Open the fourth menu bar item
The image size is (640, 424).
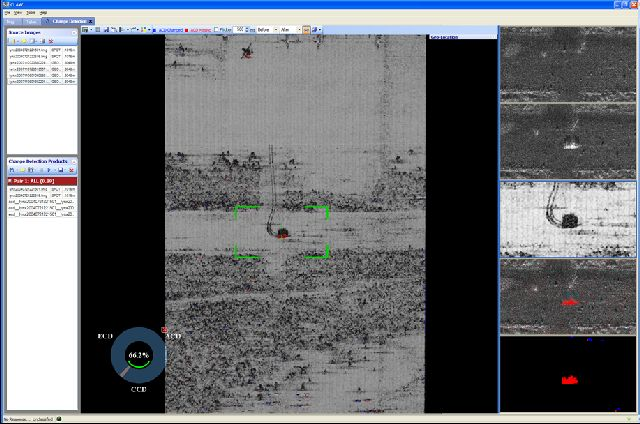click(43, 13)
